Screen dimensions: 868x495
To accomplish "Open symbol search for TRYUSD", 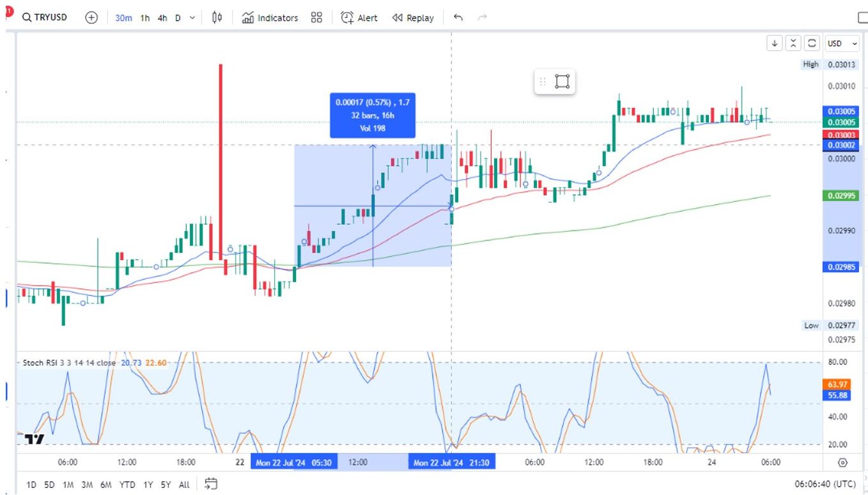I will click(45, 18).
